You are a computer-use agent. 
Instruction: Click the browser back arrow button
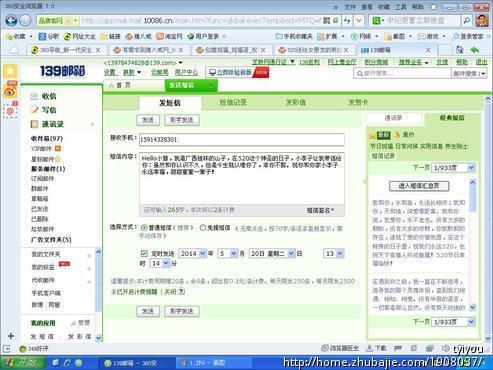point(11,21)
